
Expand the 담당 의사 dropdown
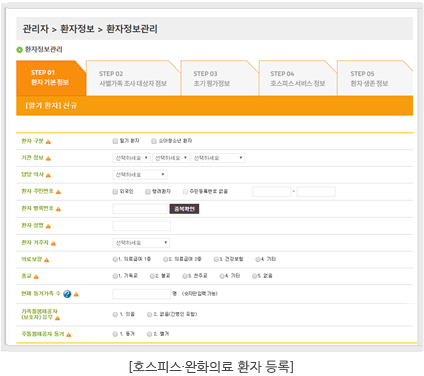tap(140, 175)
